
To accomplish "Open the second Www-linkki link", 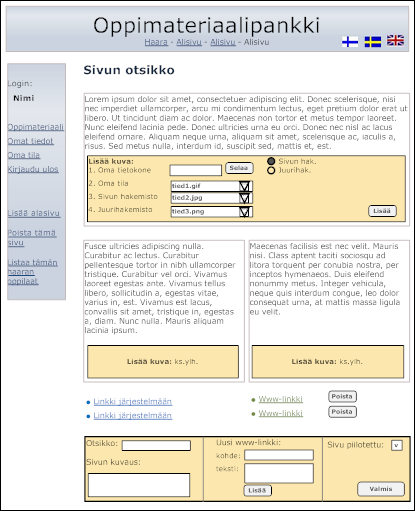I will (x=281, y=413).
